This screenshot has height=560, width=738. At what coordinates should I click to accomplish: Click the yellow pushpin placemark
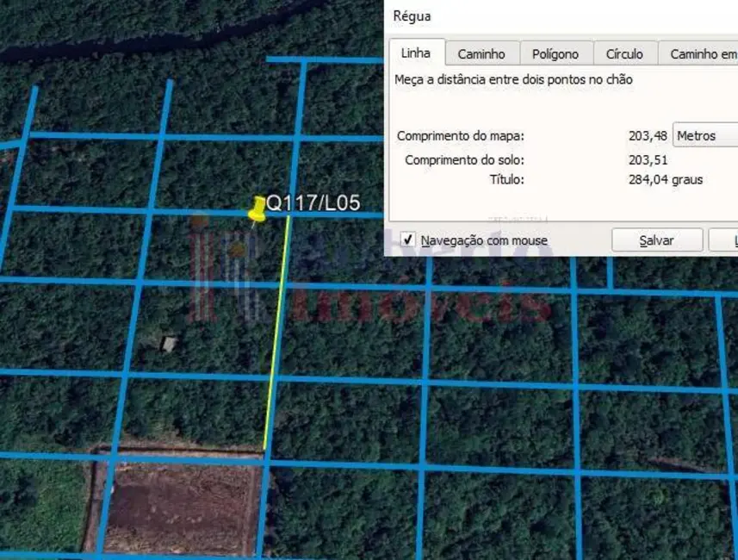point(257,209)
